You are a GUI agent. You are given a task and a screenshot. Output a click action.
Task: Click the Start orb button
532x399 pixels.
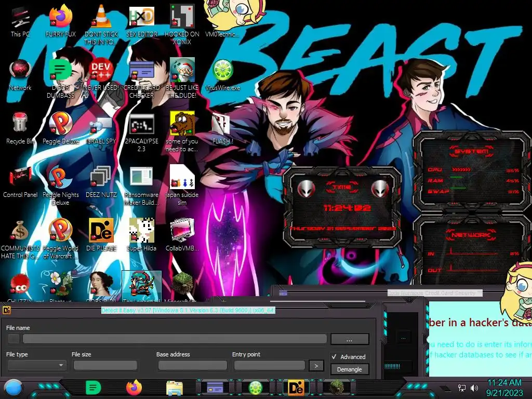14,388
